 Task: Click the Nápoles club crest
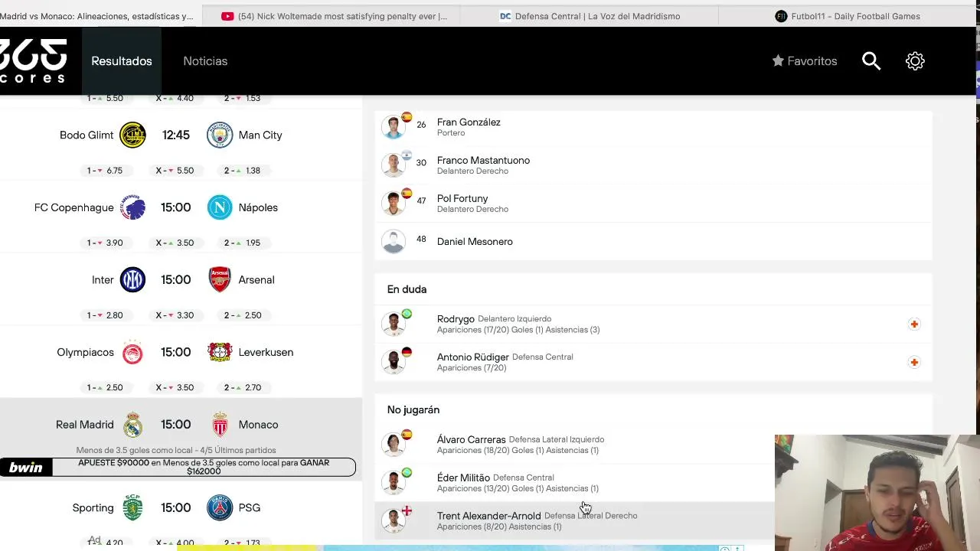coord(220,207)
